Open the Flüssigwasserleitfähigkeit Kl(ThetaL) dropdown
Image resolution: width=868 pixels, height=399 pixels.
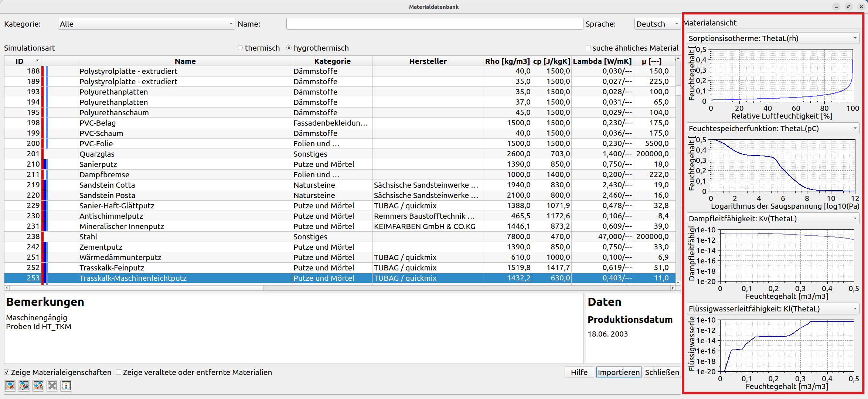773,309
